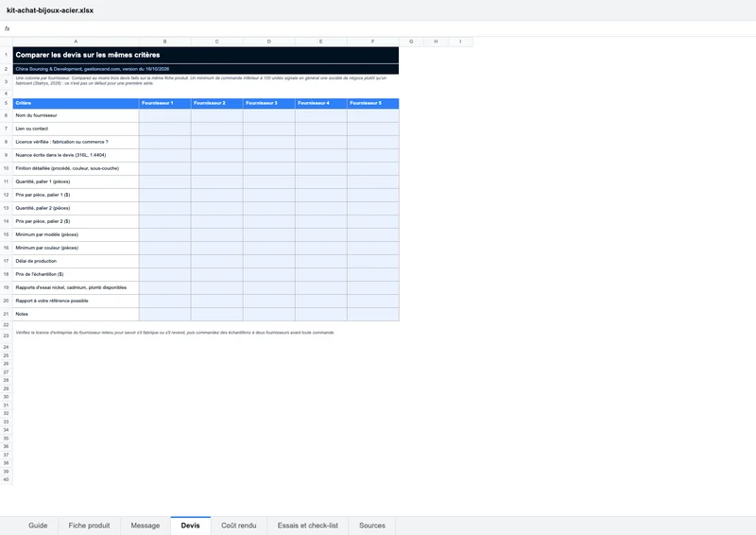The image size is (756, 535).
Task: Click Fournisseur 4 cell in Prix de l'échantillon row
Action: (321, 274)
